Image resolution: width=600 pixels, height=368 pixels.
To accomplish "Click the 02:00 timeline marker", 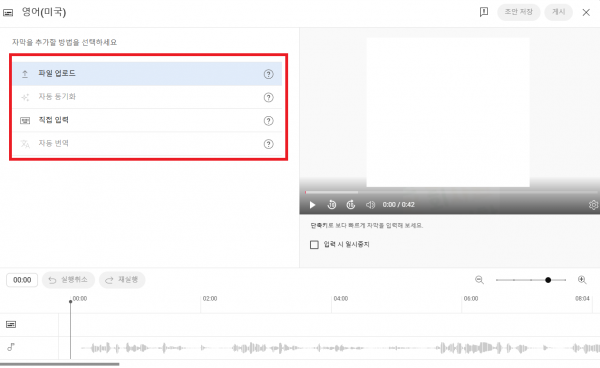I will click(x=210, y=299).
